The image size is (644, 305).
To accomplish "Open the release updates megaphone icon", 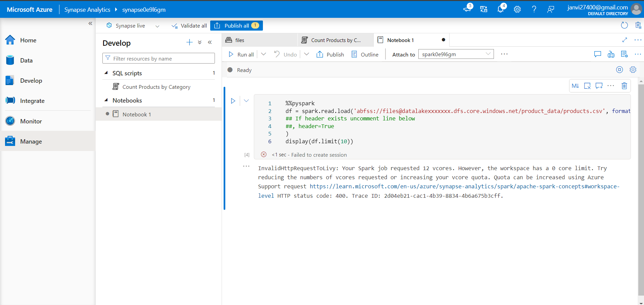I will (467, 9).
